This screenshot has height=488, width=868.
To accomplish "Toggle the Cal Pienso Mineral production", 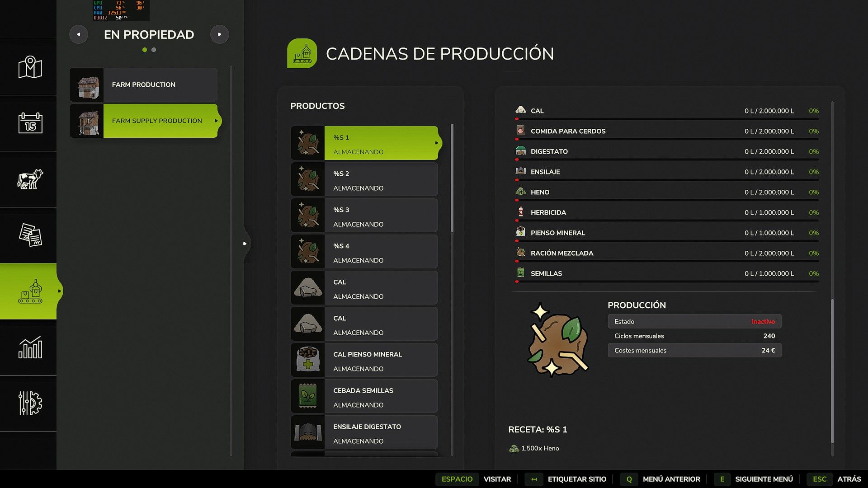I will (x=364, y=361).
